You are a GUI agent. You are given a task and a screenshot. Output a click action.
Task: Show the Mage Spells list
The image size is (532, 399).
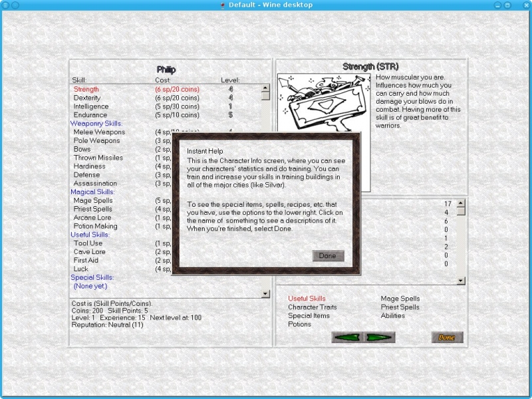click(400, 299)
